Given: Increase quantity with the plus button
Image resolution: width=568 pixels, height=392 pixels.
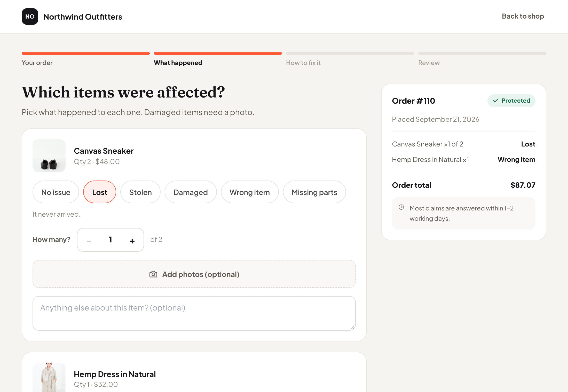Looking at the screenshot, I should (132, 241).
